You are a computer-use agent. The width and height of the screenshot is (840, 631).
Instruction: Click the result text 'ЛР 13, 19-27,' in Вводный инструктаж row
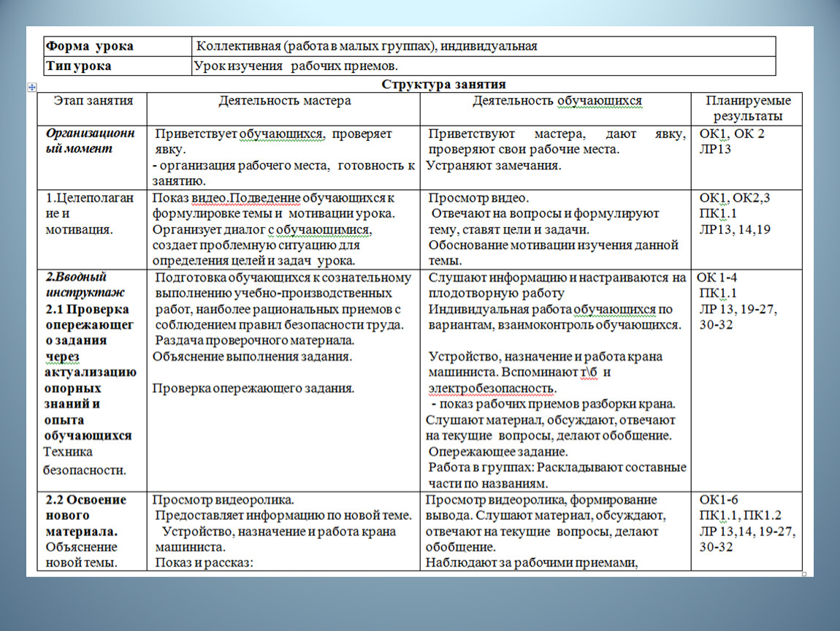tap(738, 309)
